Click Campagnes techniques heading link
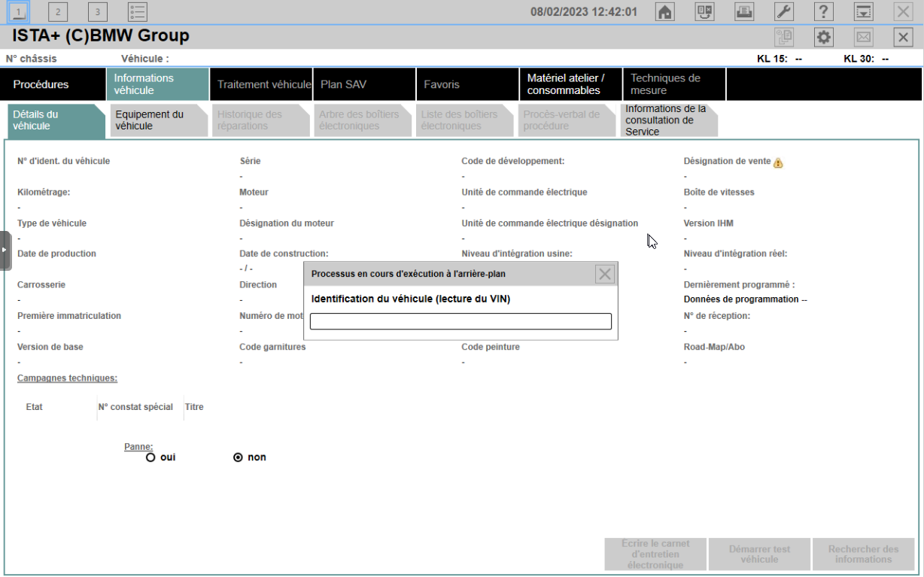This screenshot has height=577, width=924. tap(67, 378)
